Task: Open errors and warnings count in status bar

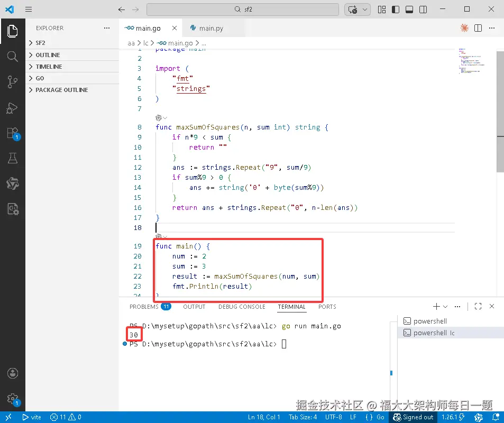Action: 66,417
